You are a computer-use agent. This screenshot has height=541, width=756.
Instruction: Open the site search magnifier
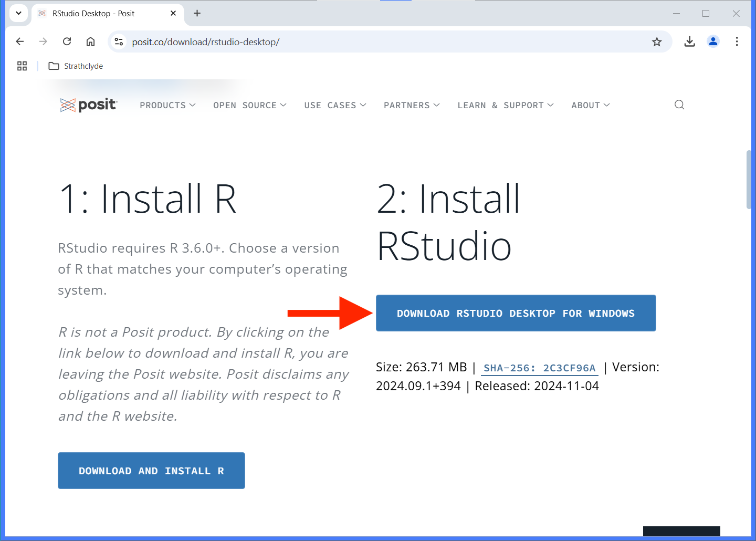(x=679, y=105)
